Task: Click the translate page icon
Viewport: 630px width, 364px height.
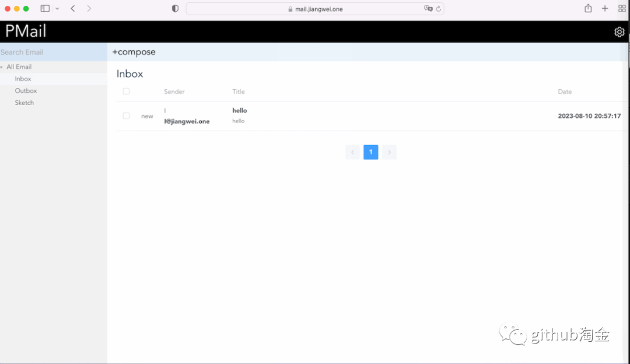Action: (428, 9)
